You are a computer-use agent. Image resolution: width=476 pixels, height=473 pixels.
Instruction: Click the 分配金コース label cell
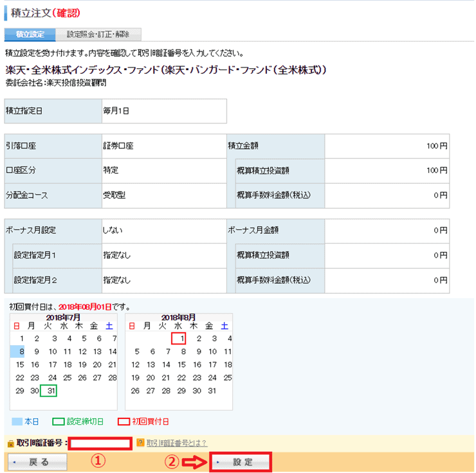tap(53, 195)
